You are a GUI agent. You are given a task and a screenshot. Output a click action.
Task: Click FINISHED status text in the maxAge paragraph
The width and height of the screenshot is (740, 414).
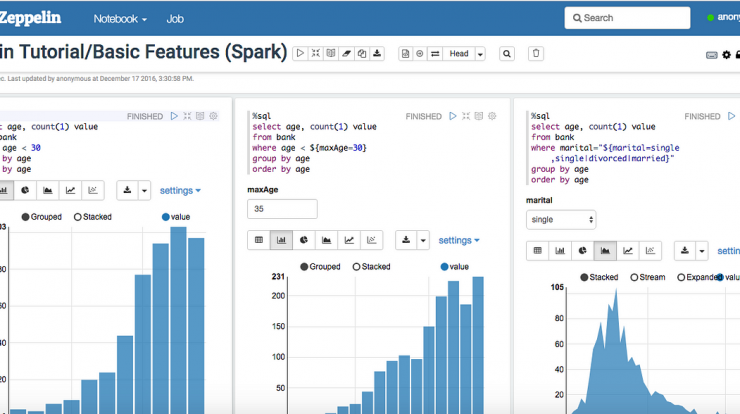coord(423,116)
